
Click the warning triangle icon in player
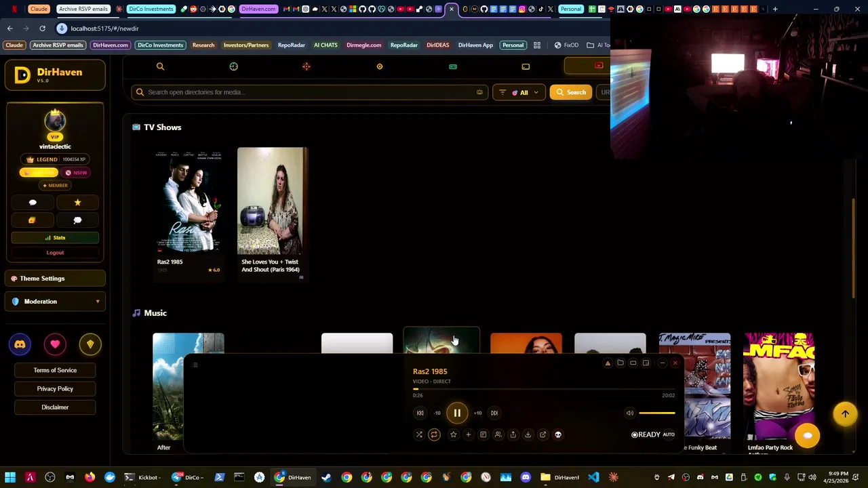coord(608,363)
